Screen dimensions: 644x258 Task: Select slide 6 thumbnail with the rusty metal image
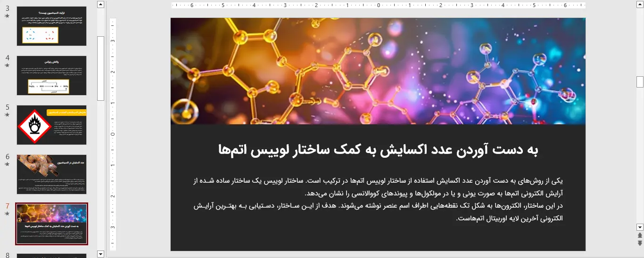click(51, 174)
